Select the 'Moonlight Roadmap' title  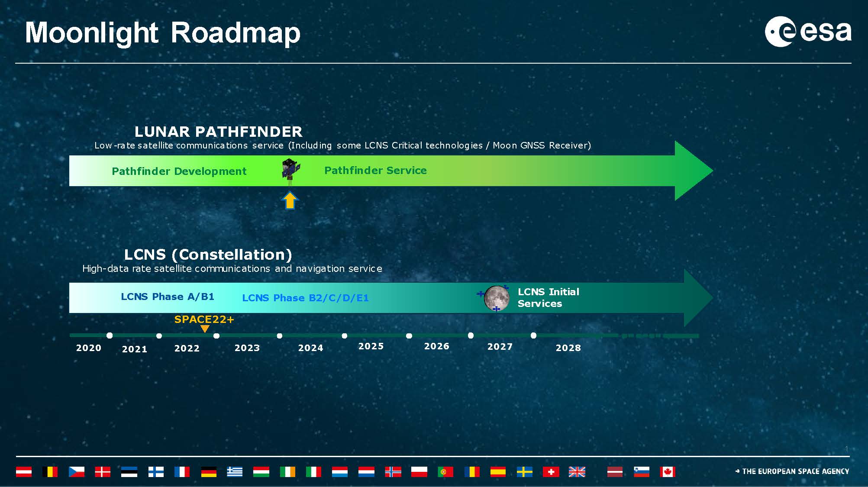pyautogui.click(x=163, y=33)
